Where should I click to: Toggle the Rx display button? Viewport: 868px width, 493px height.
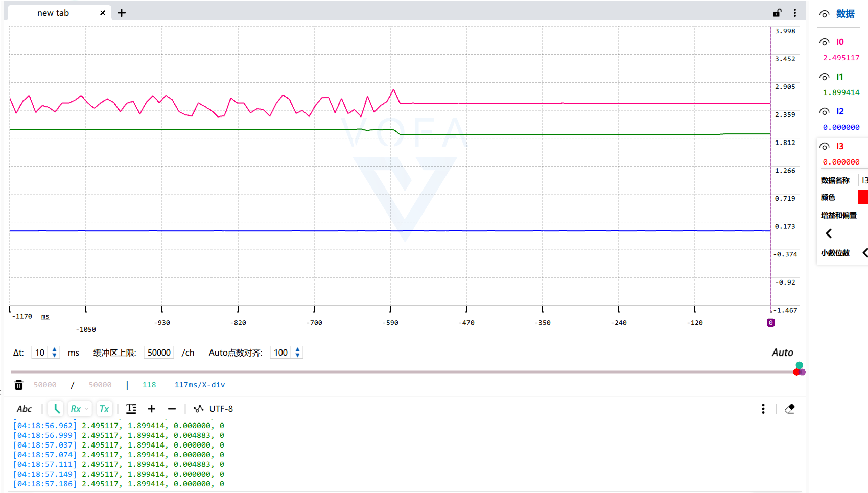click(76, 409)
